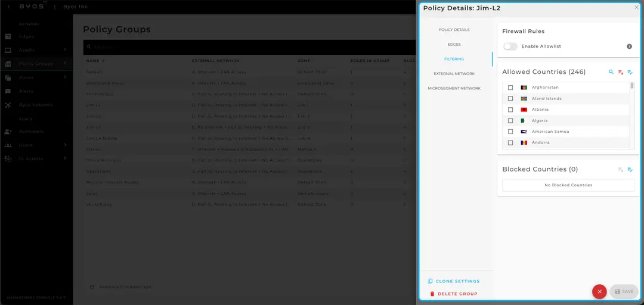
Task: Select the Filtering tab
Action: coord(454,59)
